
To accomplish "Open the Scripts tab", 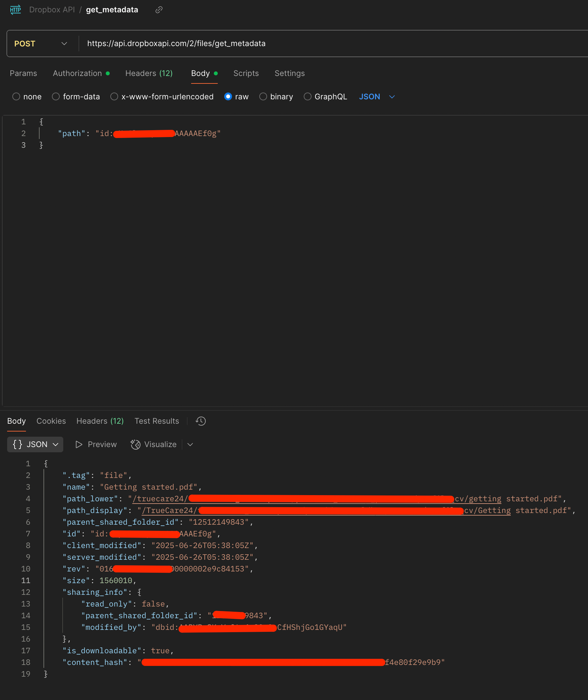I will click(246, 73).
